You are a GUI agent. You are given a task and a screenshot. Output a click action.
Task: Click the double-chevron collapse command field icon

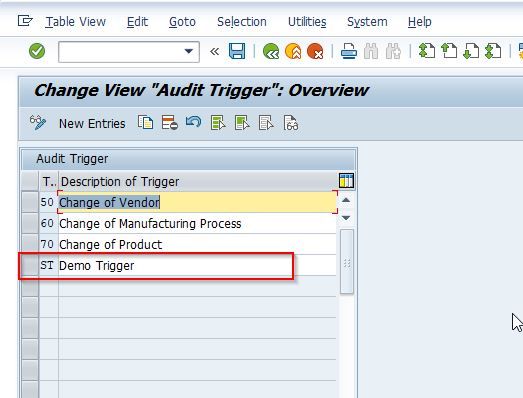pos(214,51)
